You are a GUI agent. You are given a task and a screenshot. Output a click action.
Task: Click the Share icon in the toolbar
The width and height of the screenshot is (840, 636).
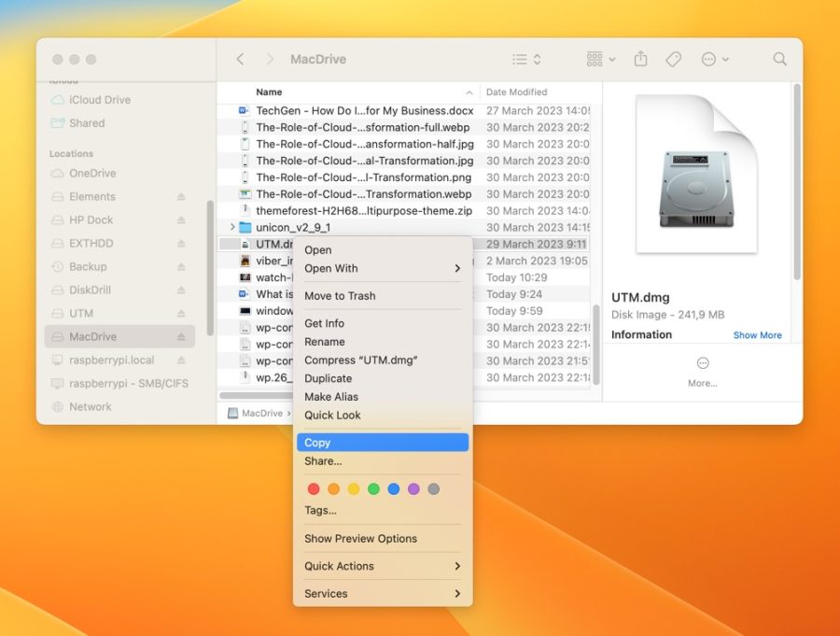pos(640,58)
